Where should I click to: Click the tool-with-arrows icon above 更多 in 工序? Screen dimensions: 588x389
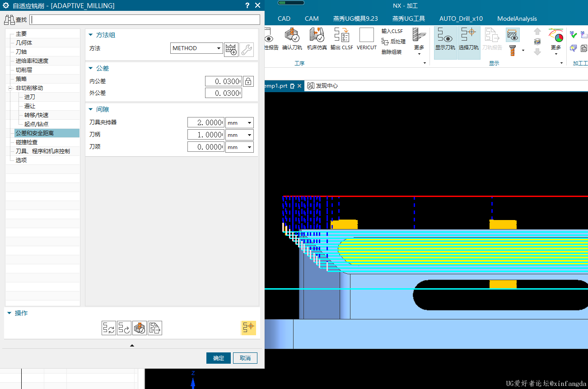(420, 35)
